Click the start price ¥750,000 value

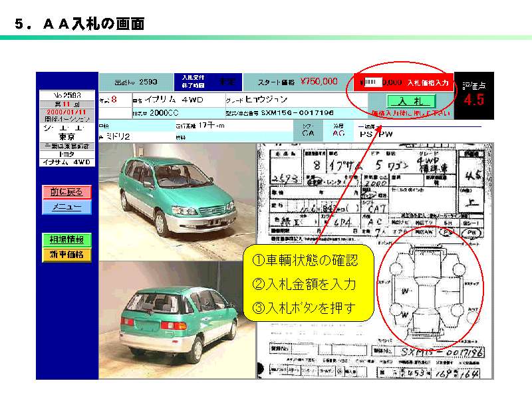click(319, 81)
